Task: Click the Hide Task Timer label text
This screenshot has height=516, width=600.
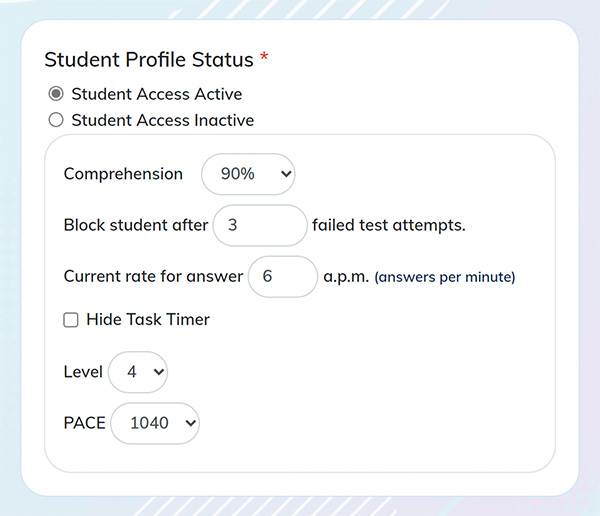Action: point(148,320)
